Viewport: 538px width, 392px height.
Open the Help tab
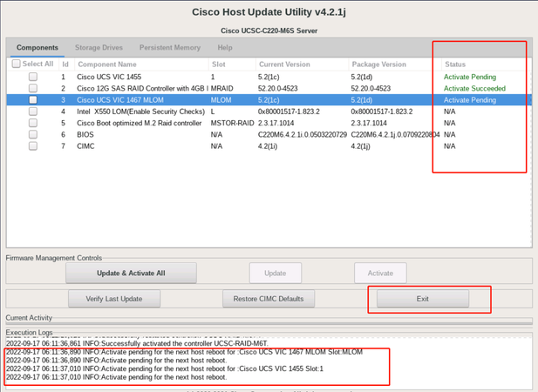pos(225,48)
